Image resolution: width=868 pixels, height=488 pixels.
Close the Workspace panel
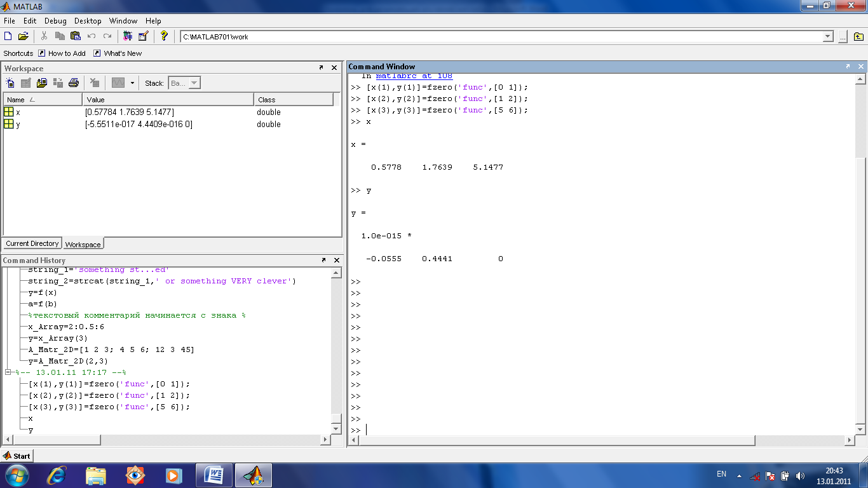(335, 68)
